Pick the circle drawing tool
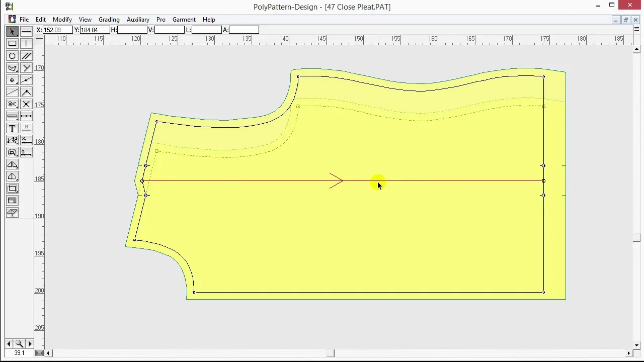This screenshot has width=644, height=362. [13, 55]
